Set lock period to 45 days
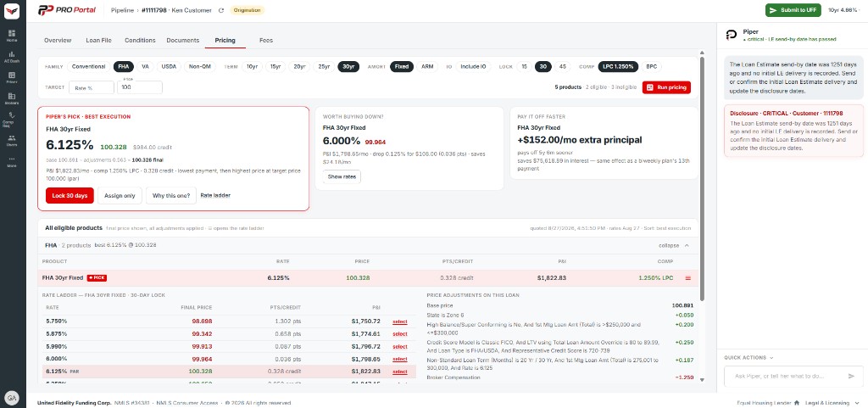Screen dimensions: 868x408 coord(563,66)
